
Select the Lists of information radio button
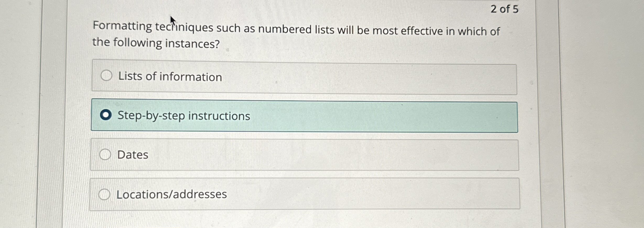pyautogui.click(x=106, y=76)
